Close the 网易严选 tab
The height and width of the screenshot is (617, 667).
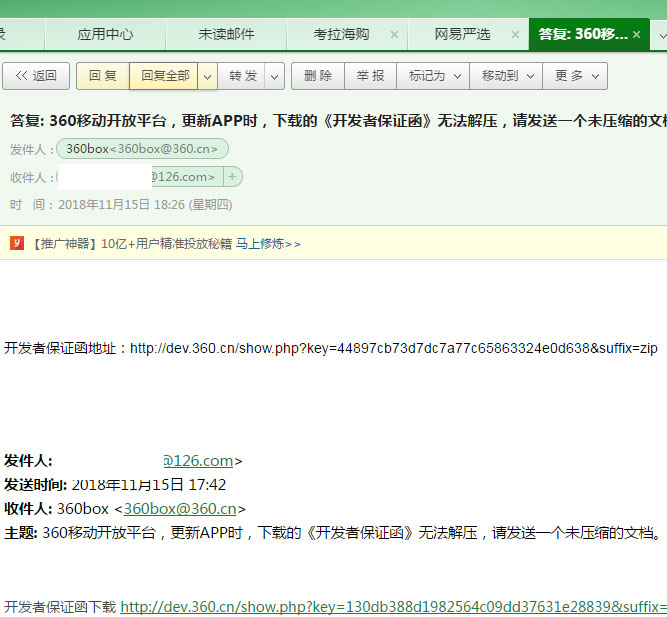click(515, 34)
